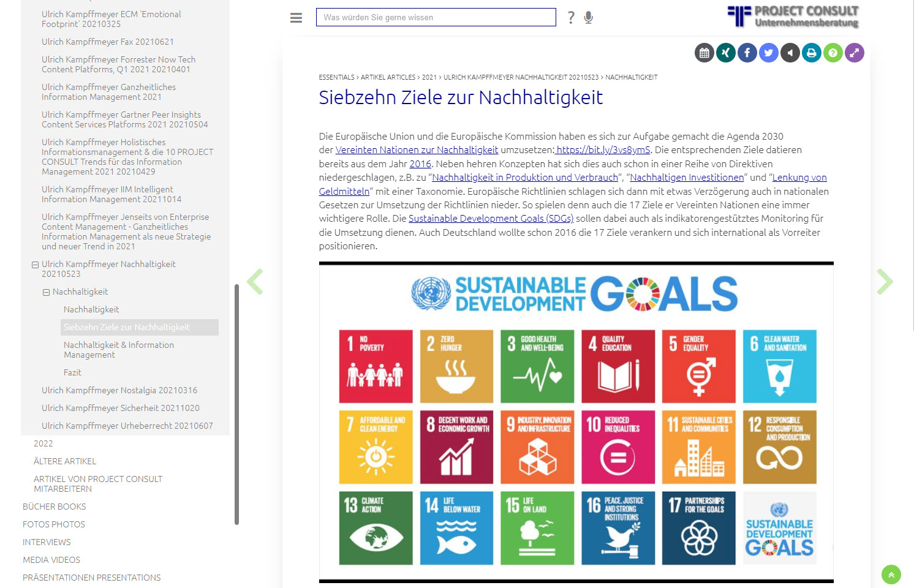Viewport: 914px width, 588px height.
Task: Open Holistisches Informationsmanagement 10 Trends entry
Action: 127,157
